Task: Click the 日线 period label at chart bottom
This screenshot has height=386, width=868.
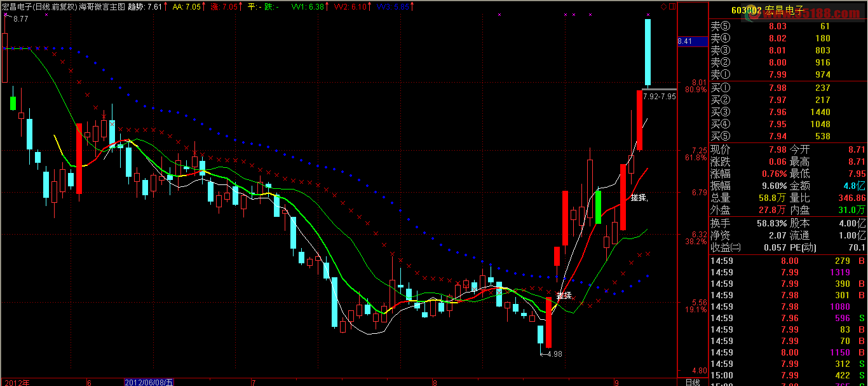Action: click(x=692, y=382)
